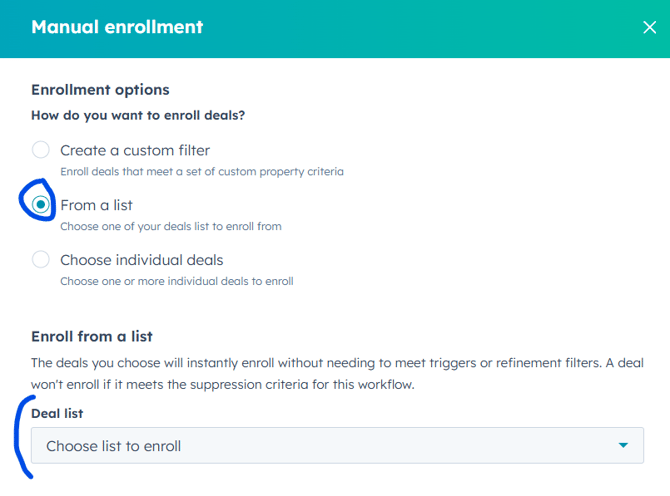
Task: Click the "Choose individual deals" option label
Action: (141, 260)
